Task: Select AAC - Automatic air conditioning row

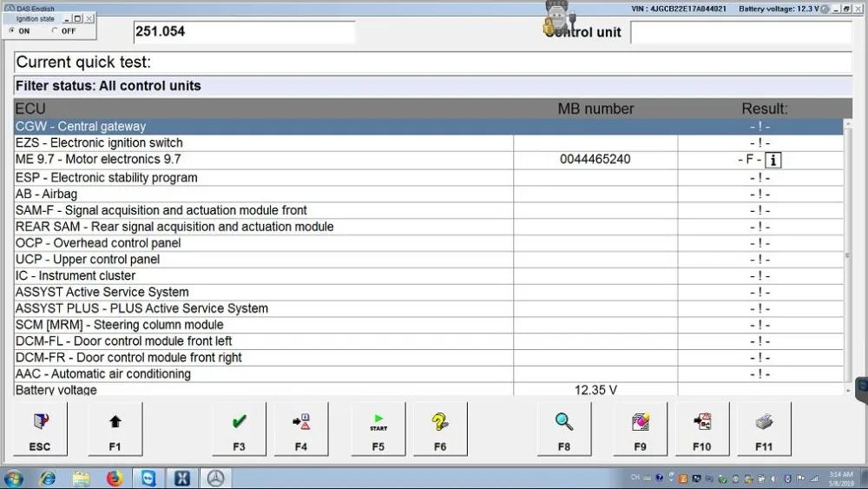Action: [x=429, y=373]
